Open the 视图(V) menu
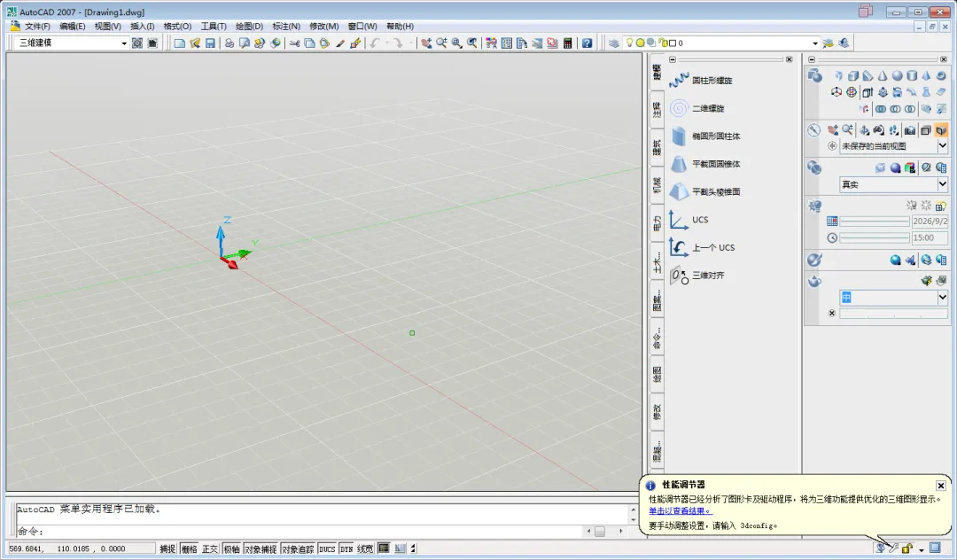957x560 pixels. (x=107, y=27)
